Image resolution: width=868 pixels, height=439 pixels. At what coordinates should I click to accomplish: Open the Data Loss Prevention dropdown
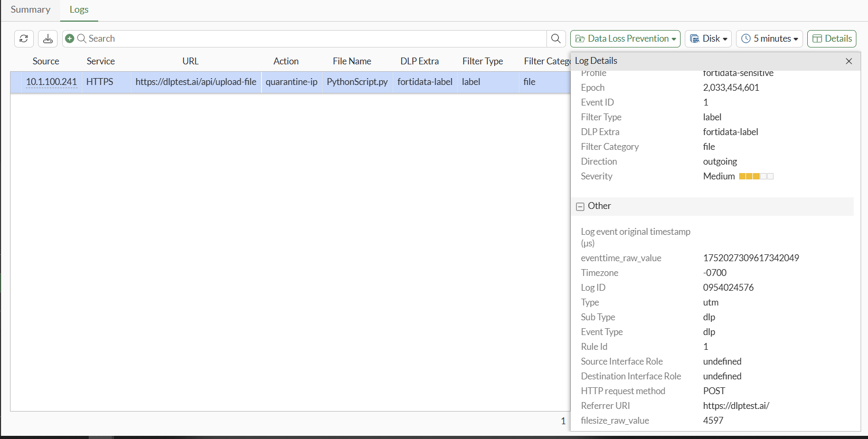(x=625, y=39)
